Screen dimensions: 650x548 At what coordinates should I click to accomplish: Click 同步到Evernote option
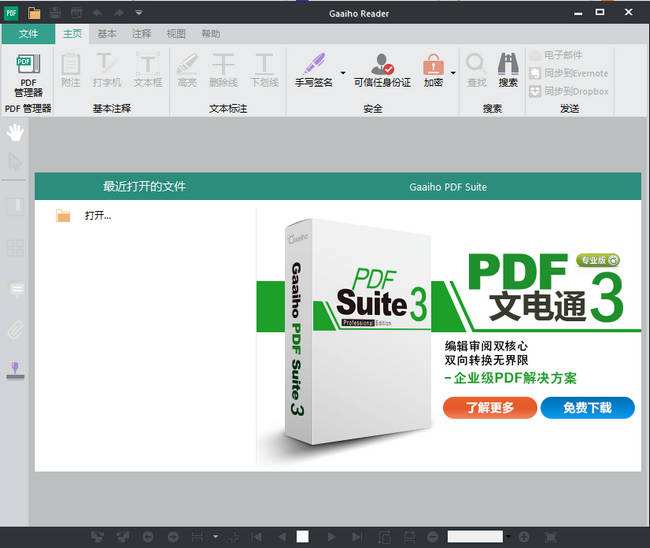click(569, 73)
